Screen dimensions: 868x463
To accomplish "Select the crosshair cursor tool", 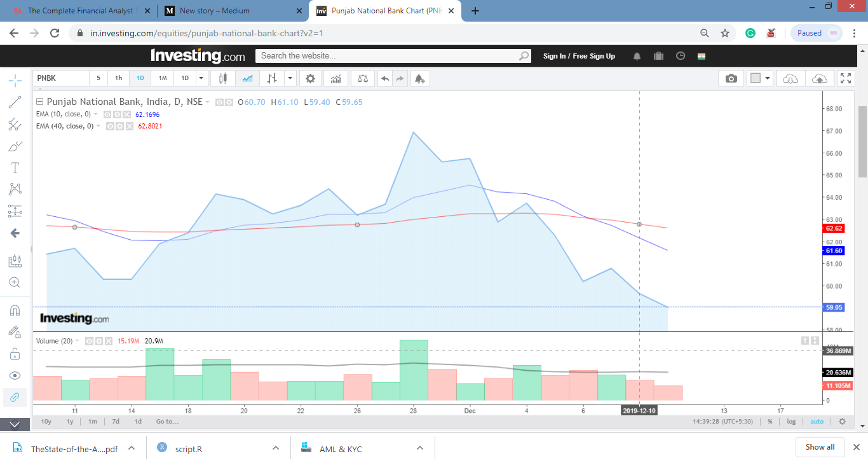I will (x=15, y=80).
